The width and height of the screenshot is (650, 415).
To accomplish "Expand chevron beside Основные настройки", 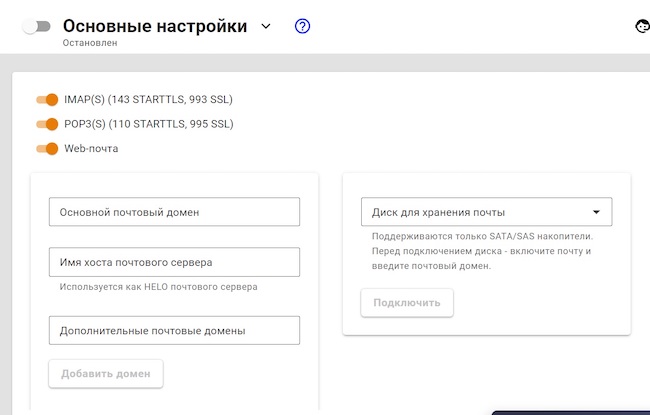I will (x=266, y=27).
